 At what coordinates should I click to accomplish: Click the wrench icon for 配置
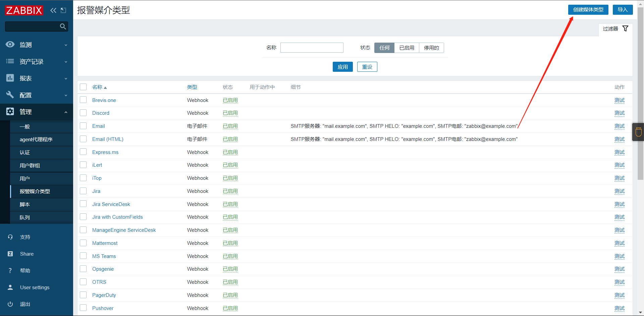[10, 95]
